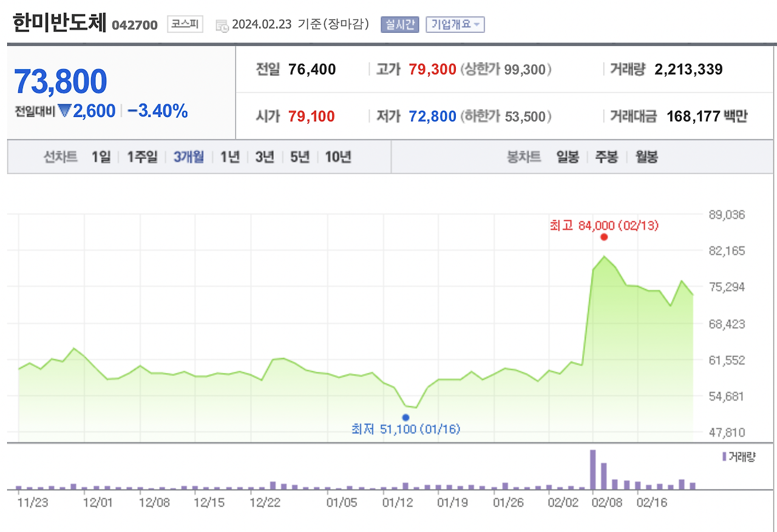The image size is (777, 532).
Task: Click the y-axis label 47,810
Action: [x=727, y=433]
